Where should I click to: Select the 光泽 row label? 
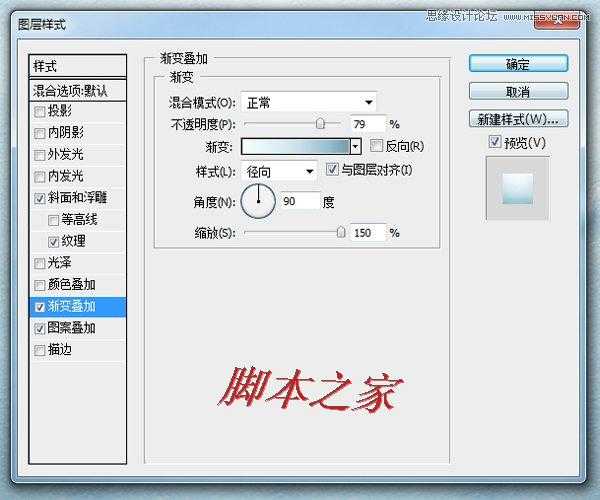pos(60,263)
